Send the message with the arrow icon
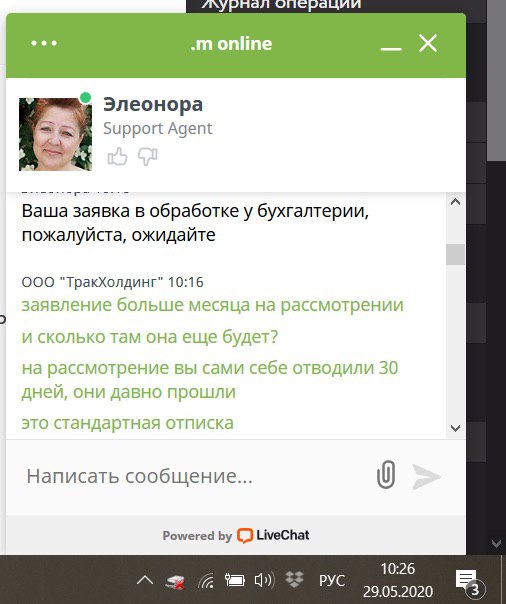The height and width of the screenshot is (604, 506). click(426, 476)
